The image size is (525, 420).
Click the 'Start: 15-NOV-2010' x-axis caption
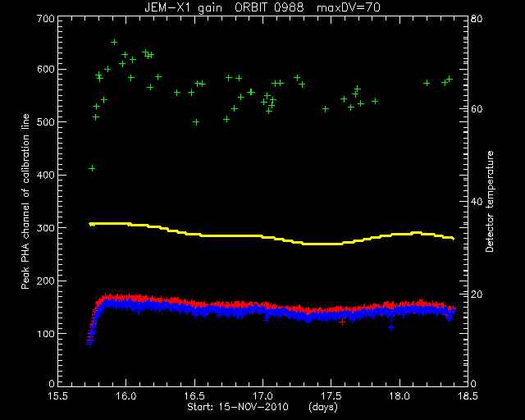238,407
